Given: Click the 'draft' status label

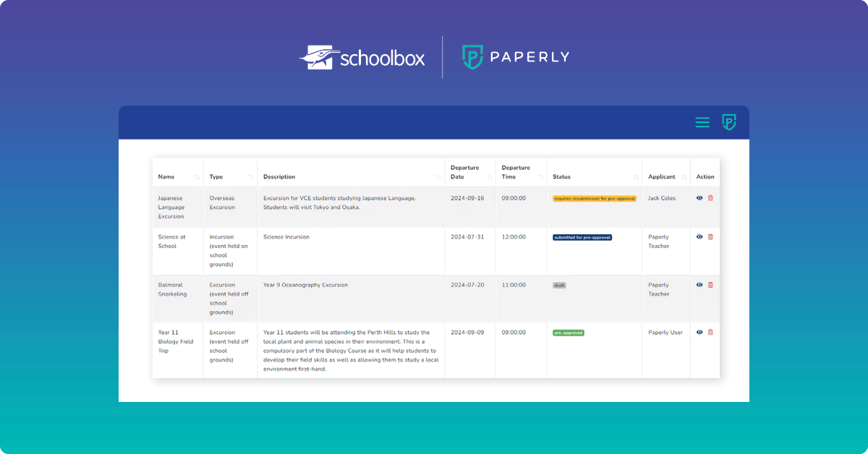Looking at the screenshot, I should [561, 284].
